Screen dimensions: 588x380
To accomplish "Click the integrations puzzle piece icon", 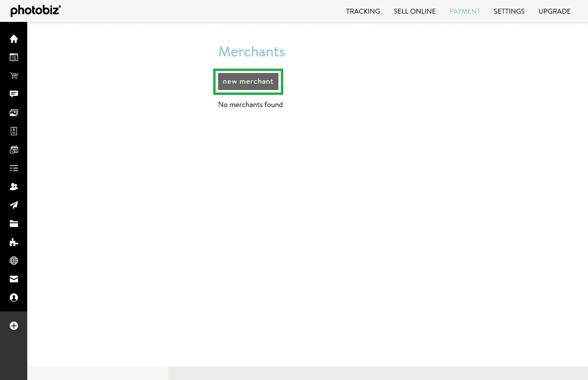I will [14, 242].
